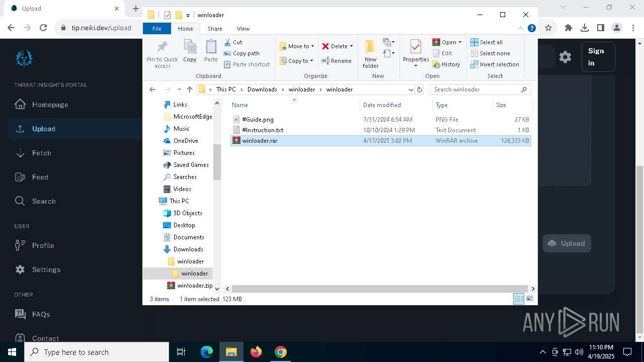
Task: Expand the Open button dropdown
Action: coord(460,42)
